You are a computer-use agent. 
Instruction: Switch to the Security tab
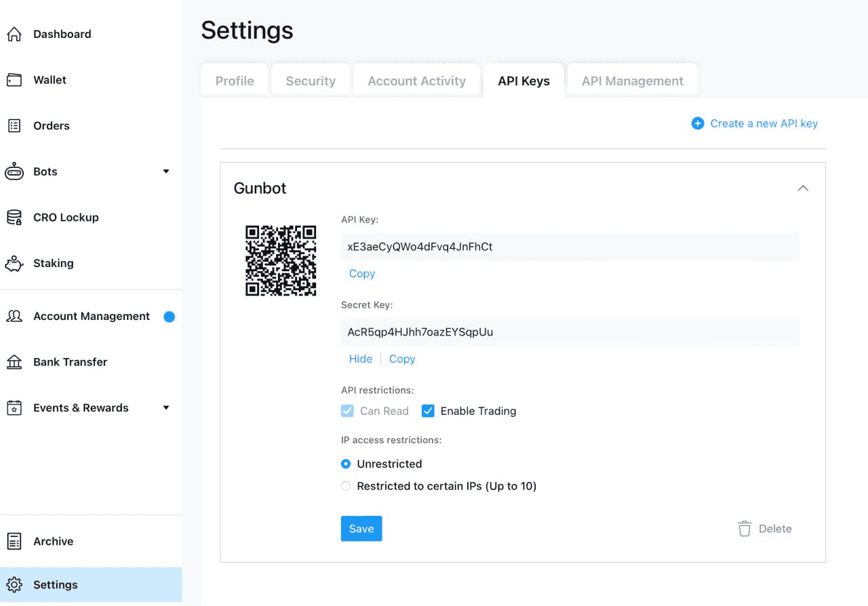click(x=311, y=81)
